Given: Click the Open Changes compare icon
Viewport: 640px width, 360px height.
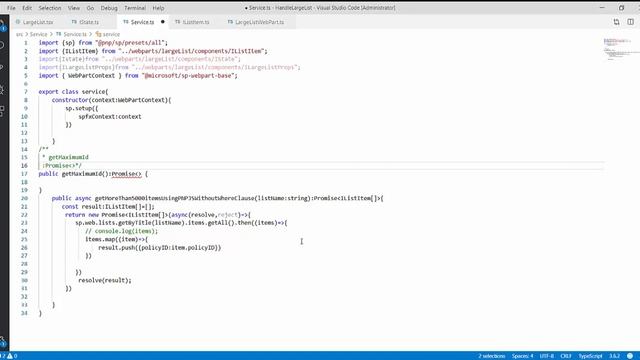Looking at the screenshot, I should [616, 22].
